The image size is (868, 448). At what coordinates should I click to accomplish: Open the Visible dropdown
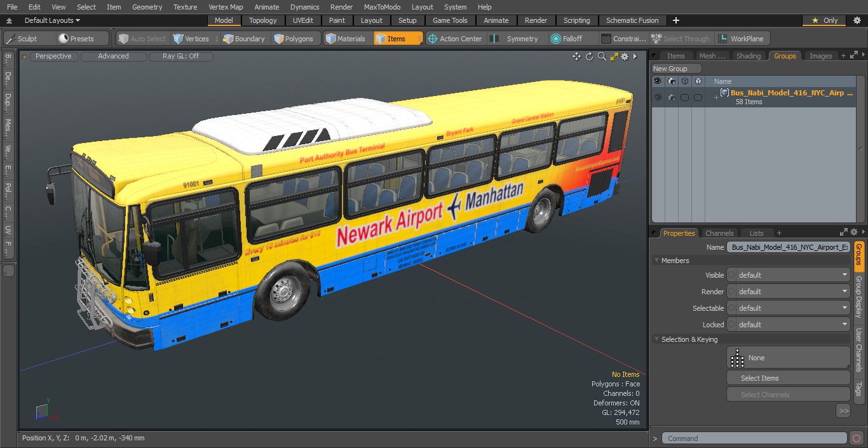tap(788, 275)
